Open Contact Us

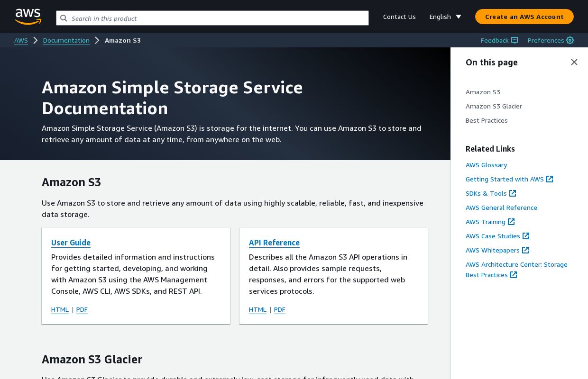pos(399,17)
